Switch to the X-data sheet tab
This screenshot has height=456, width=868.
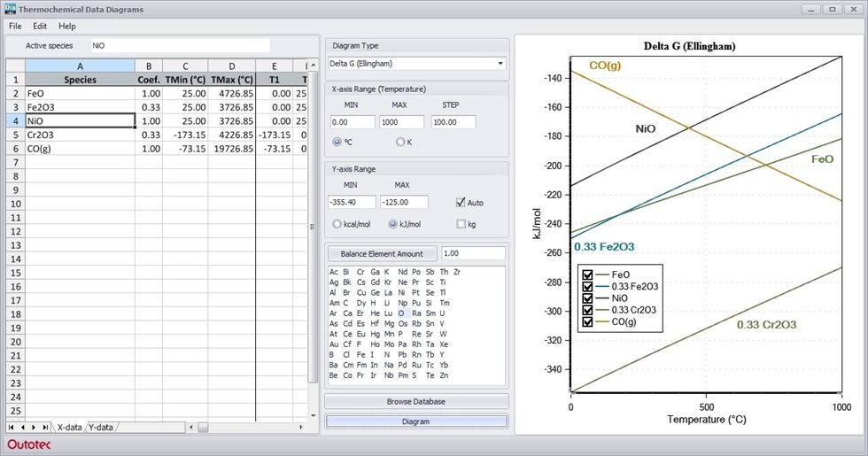[x=69, y=427]
